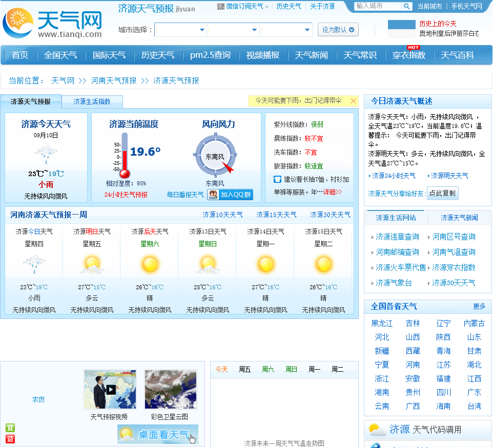Switch to the 济源生活指数 tab

tap(92, 101)
